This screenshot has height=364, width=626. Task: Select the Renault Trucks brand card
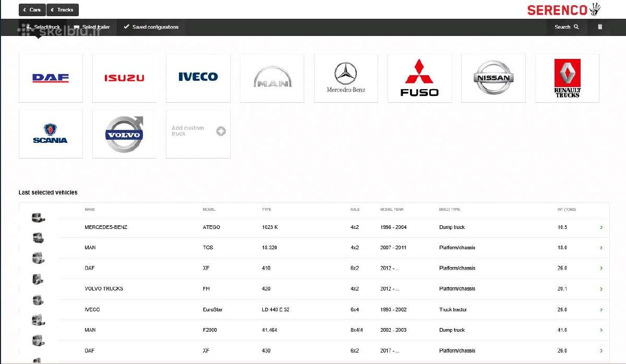click(x=567, y=78)
